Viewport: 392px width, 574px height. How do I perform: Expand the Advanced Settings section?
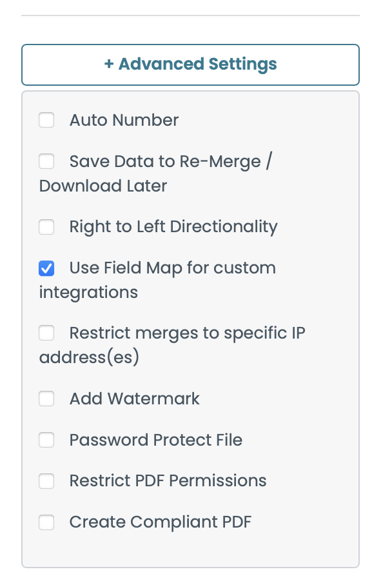190,64
